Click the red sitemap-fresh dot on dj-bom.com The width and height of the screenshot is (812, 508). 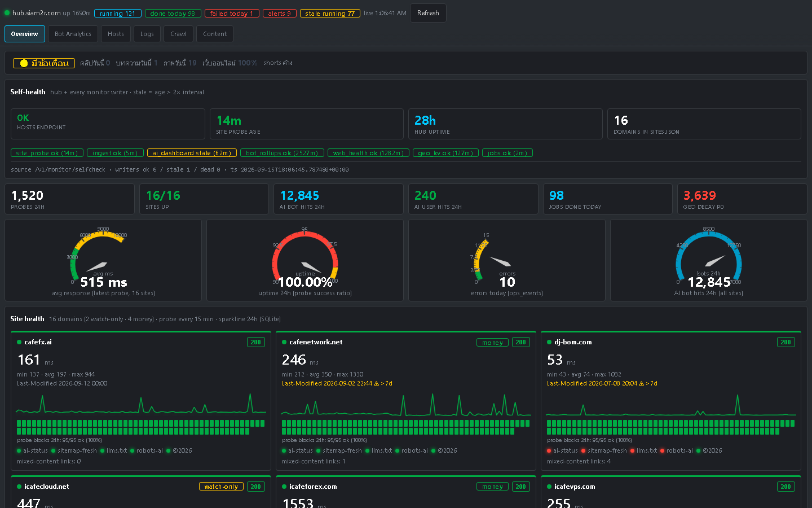click(x=584, y=450)
